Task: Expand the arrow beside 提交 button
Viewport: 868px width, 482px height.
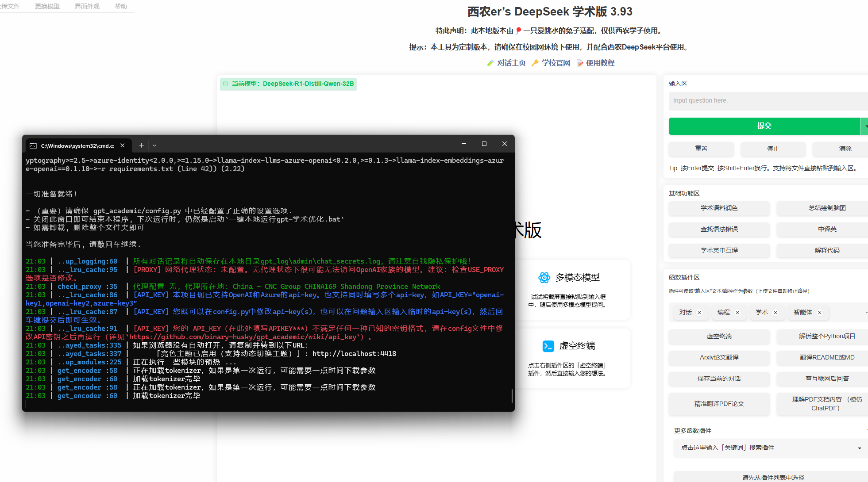Action: pos(865,126)
